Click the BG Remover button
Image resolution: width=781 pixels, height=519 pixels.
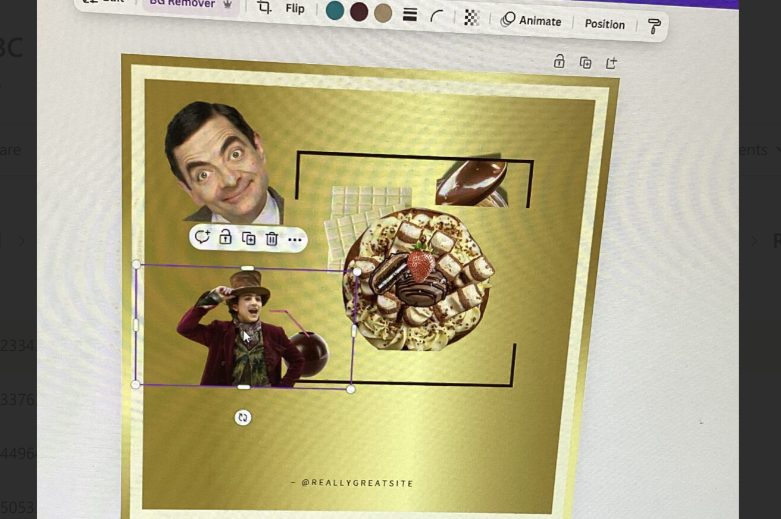click(190, 4)
